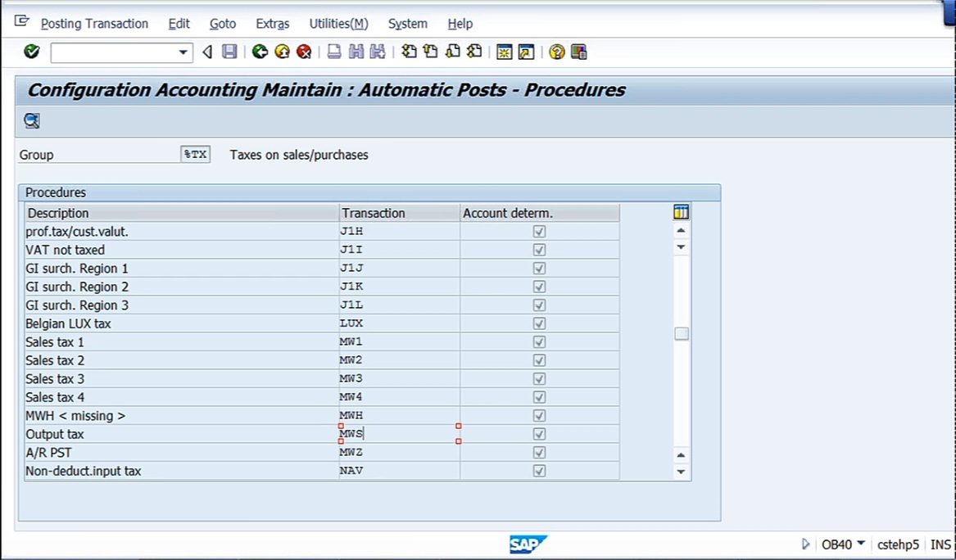
Task: Click the SAP logo in status bar
Action: pyautogui.click(x=528, y=544)
